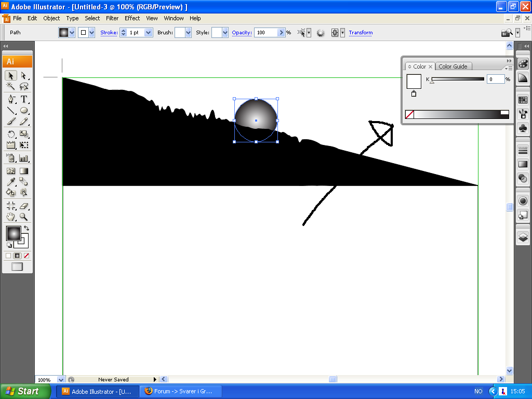532x399 pixels.
Task: Switch to the Color Guide tab
Action: coord(453,66)
